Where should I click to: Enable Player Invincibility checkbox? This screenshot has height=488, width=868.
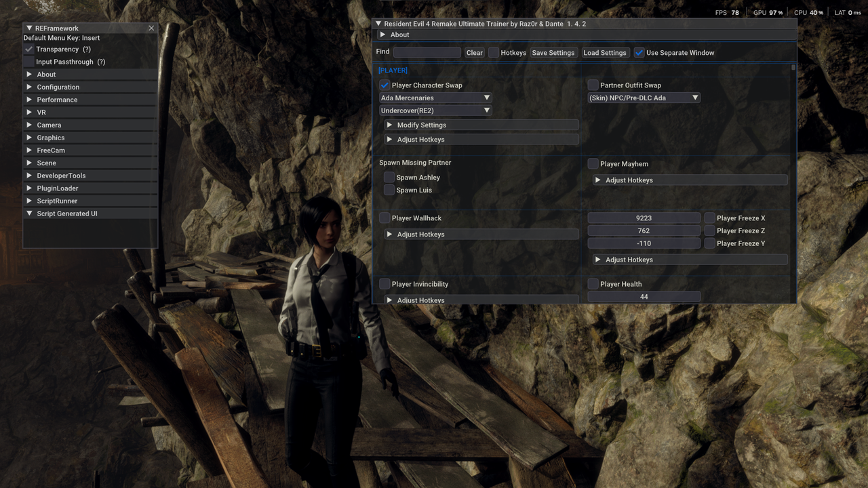tap(384, 284)
